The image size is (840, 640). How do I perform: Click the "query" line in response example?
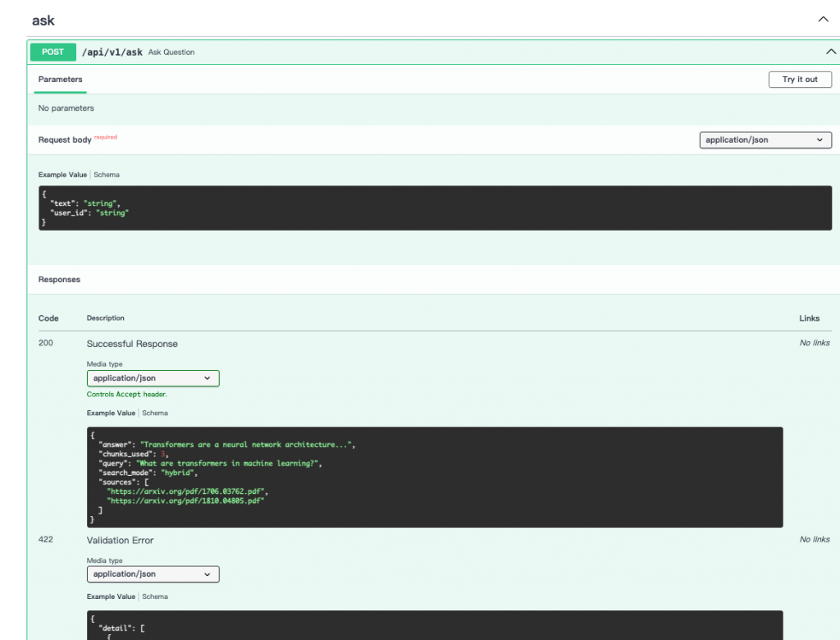[x=211, y=464]
